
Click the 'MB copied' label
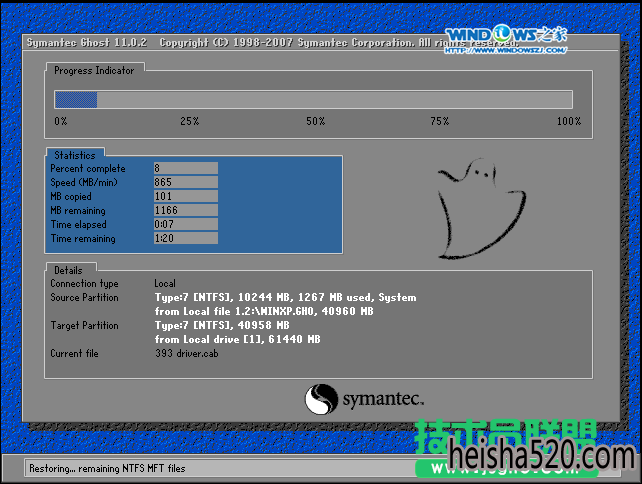coord(71,197)
